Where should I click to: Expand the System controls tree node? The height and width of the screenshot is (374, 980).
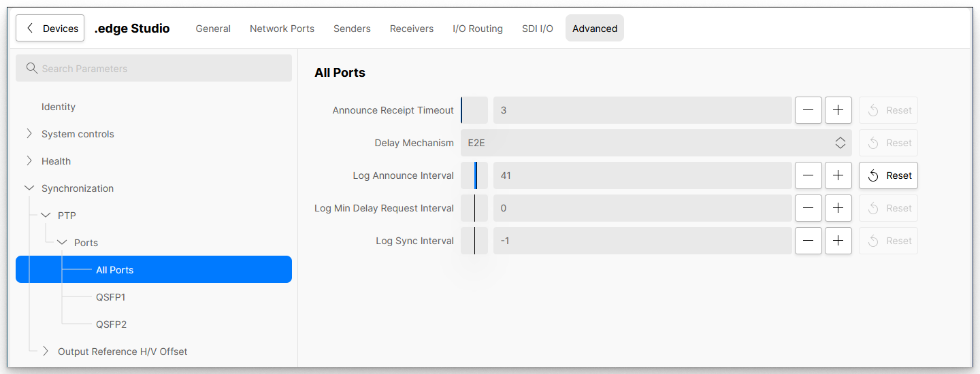tap(29, 134)
